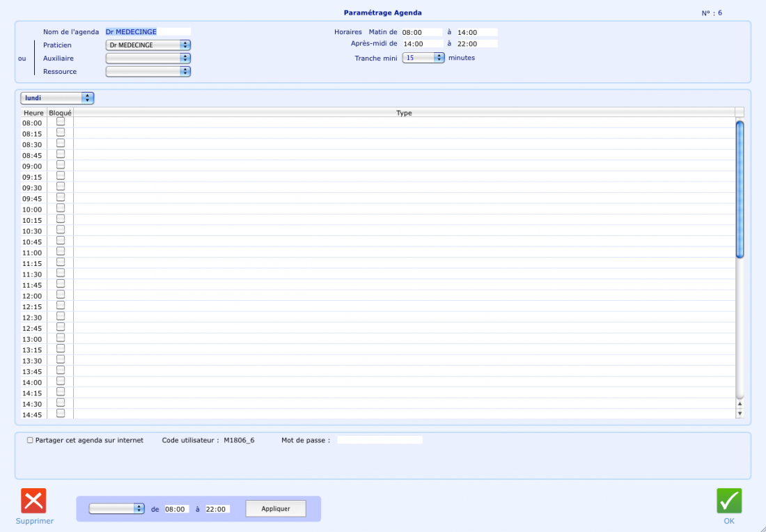Click the Nom de l'agenda field
The width and height of the screenshot is (766, 532).
pyautogui.click(x=148, y=32)
